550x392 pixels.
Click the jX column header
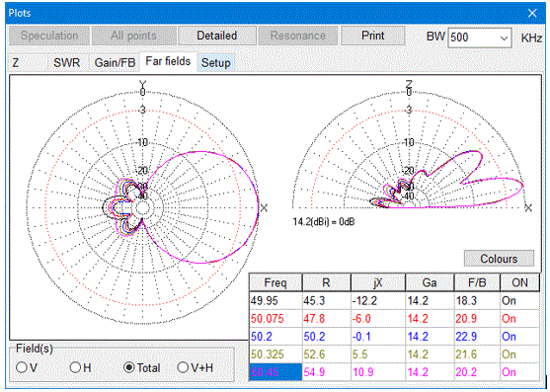click(378, 282)
